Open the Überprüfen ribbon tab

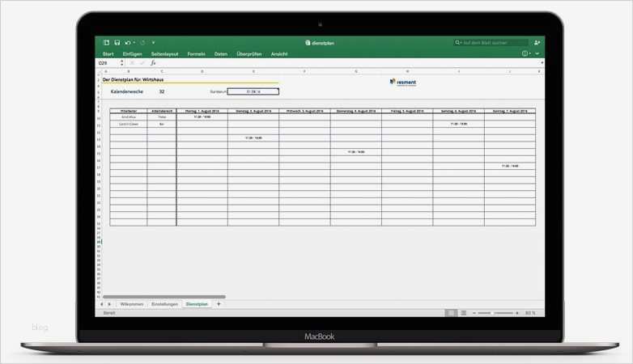click(249, 53)
